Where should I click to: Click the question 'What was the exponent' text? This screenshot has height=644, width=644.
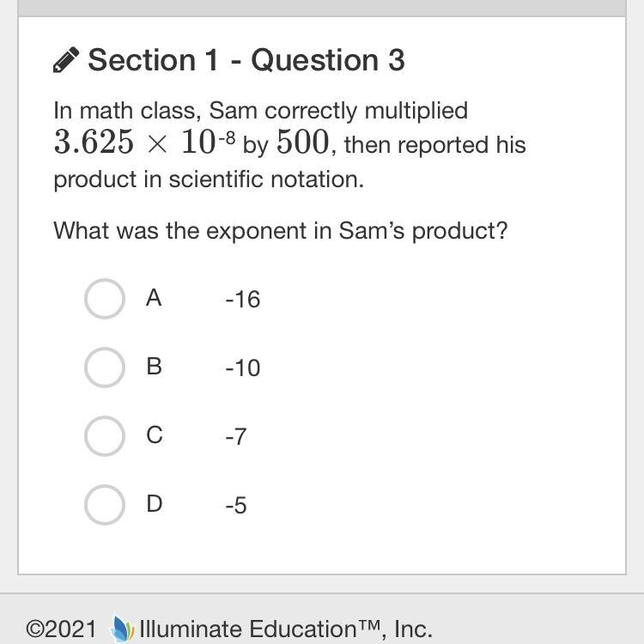tap(280, 231)
